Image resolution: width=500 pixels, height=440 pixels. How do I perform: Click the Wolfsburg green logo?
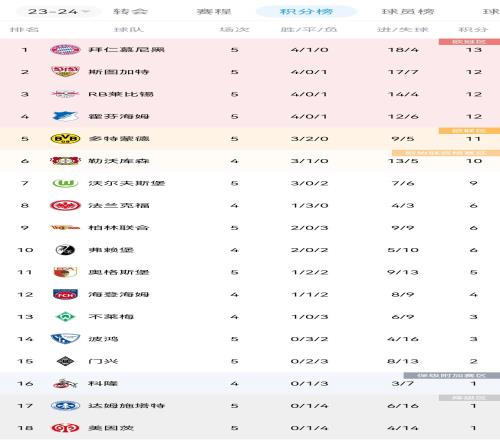(x=65, y=183)
